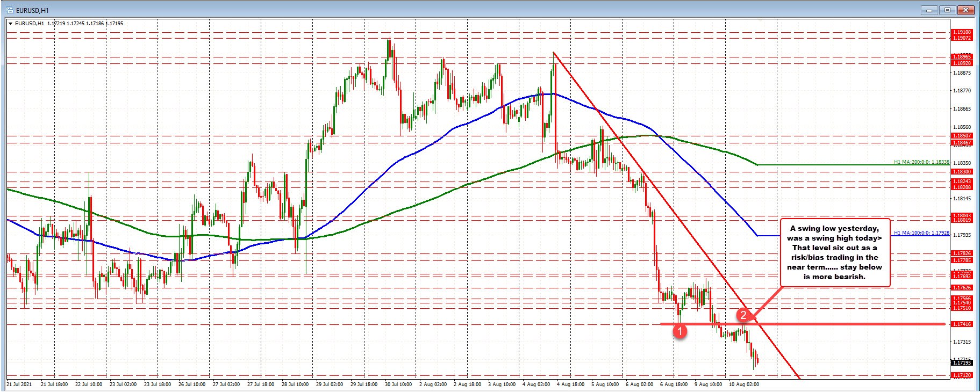Restore down the EURUSD,H1 chart window
Viewport: 980px width, 392px height.
(948, 10)
